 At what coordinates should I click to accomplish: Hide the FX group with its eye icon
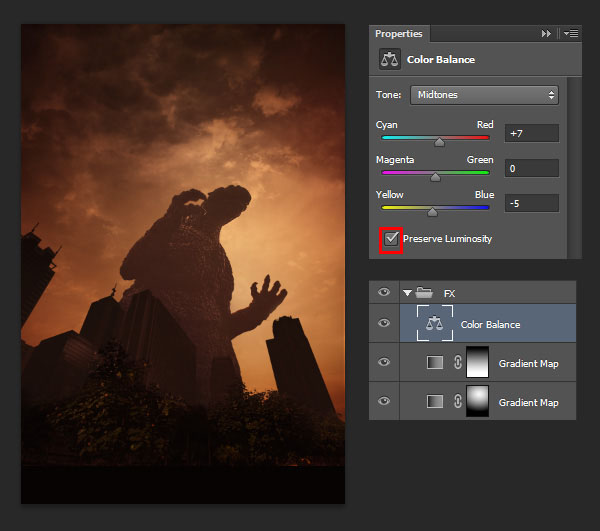(x=384, y=292)
